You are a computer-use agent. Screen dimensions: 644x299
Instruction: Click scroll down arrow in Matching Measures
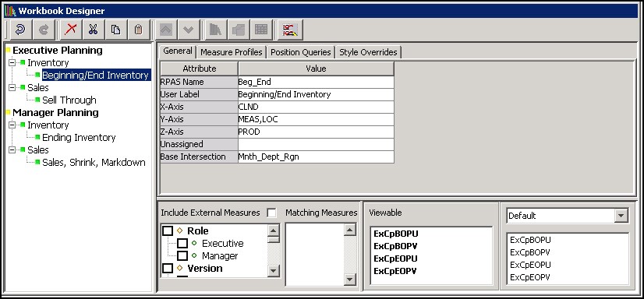pos(349,280)
